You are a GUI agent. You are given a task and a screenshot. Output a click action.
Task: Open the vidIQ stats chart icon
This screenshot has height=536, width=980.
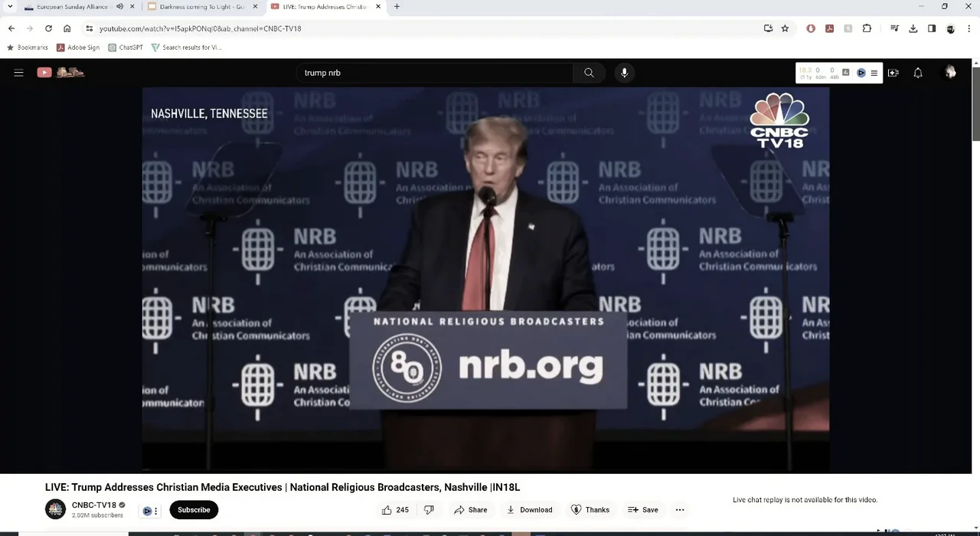point(846,73)
